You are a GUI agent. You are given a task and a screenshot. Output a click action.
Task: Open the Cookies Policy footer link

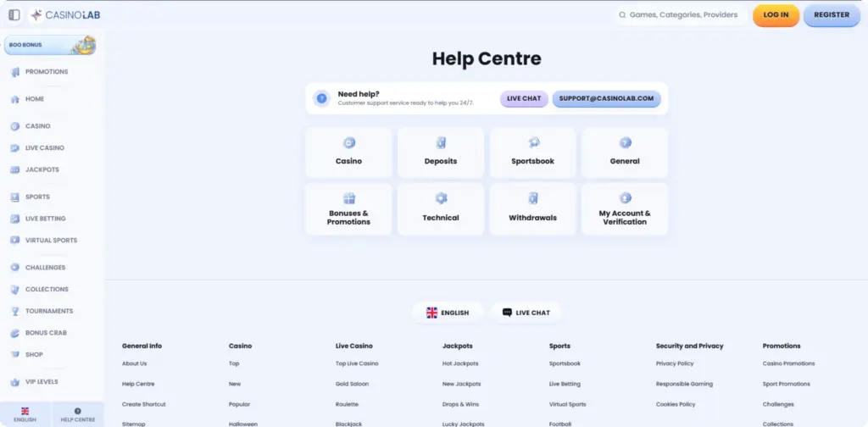click(676, 404)
